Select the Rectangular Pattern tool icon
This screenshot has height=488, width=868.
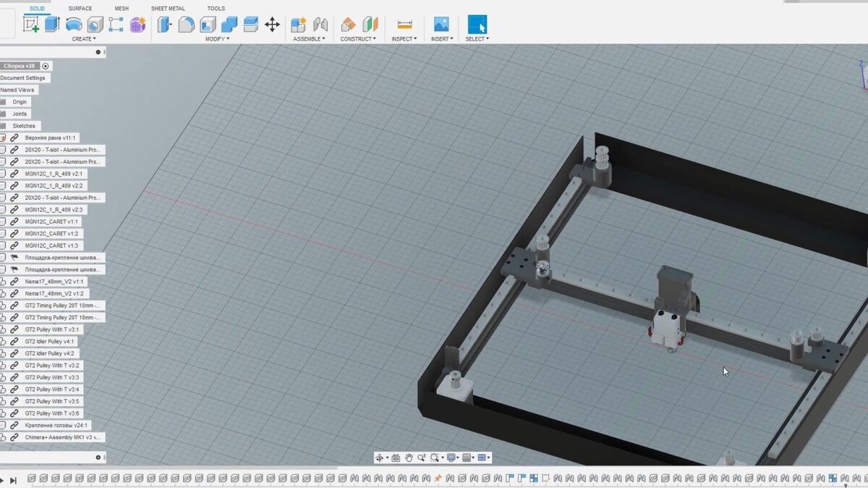click(x=116, y=25)
